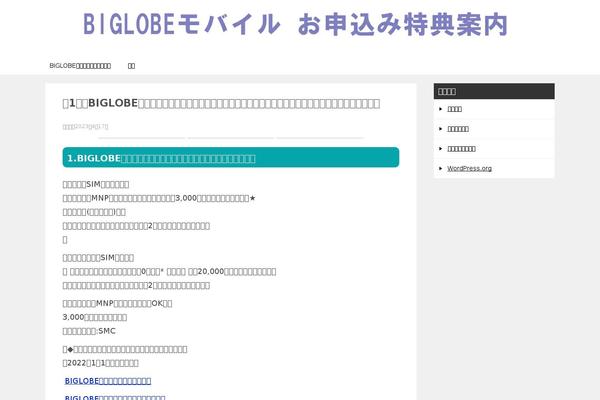600x400 pixels.
Task: Click the BIGLOBEモバイル お申込み特典案内 header banner
Action: tap(295, 24)
